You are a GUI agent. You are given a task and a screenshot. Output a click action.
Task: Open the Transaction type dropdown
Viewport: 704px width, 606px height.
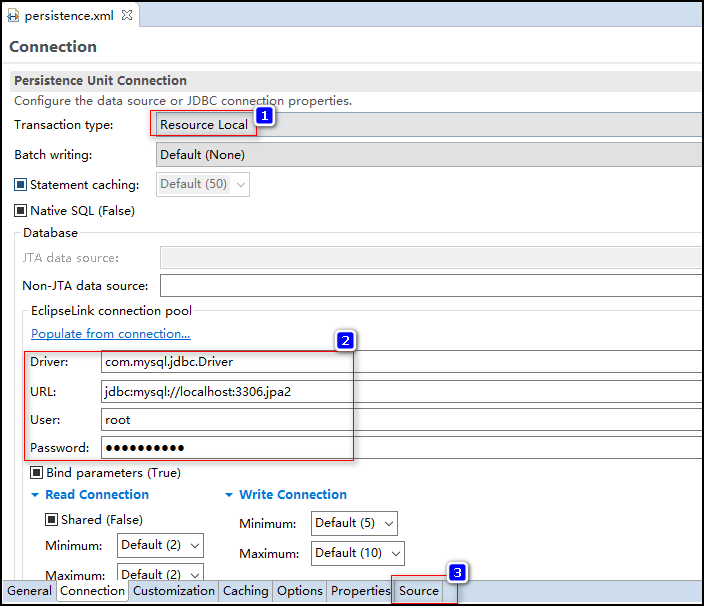[x=429, y=125]
